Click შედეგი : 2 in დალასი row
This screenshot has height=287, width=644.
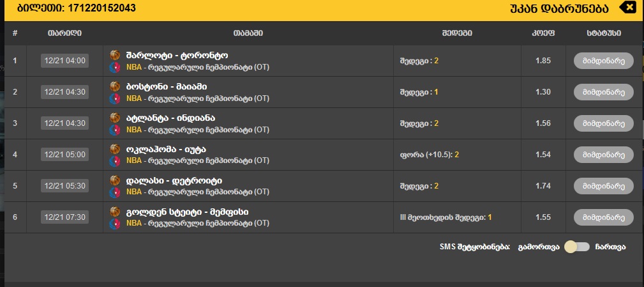pos(419,186)
